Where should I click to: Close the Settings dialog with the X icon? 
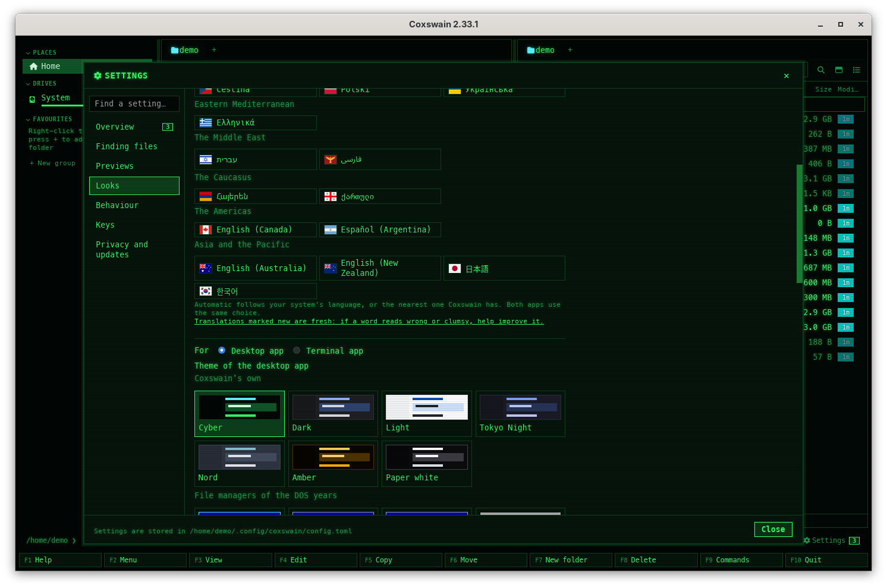pos(787,76)
